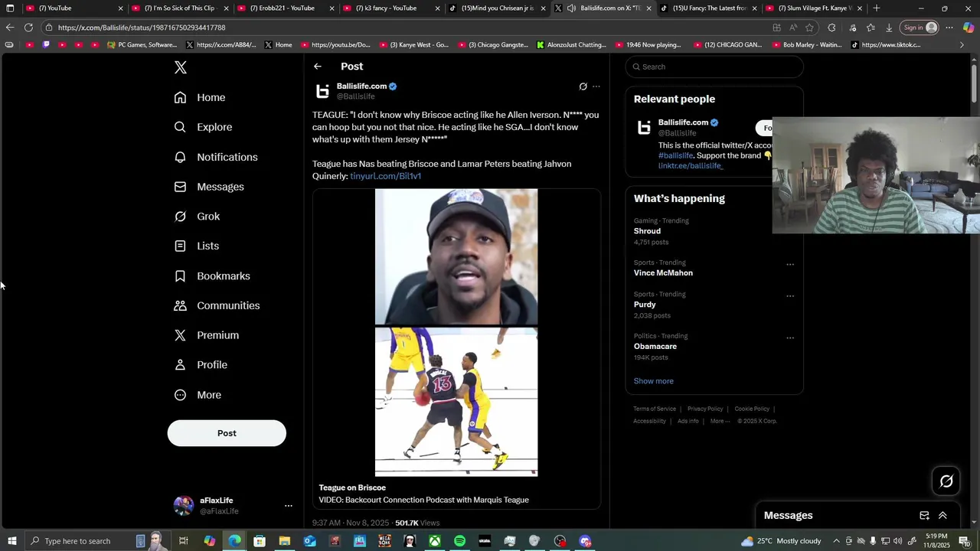Open browser settings and more menu
Viewport: 980px width, 551px height.
pyautogui.click(x=949, y=28)
